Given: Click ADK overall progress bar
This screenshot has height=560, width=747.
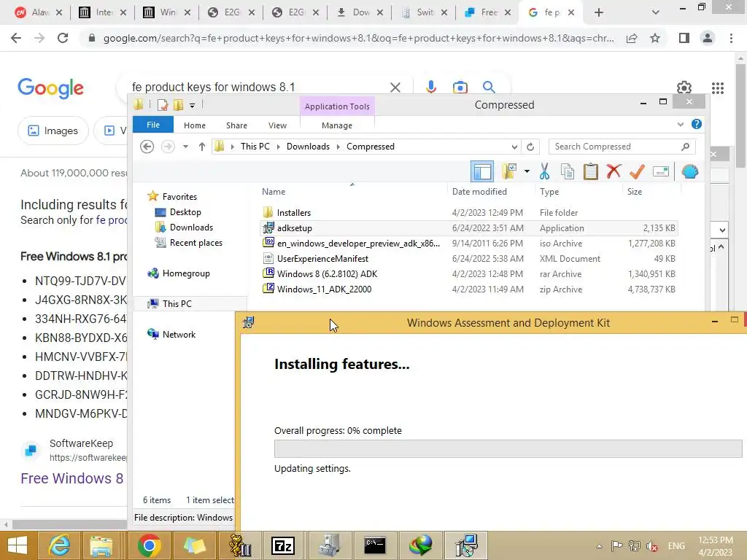Looking at the screenshot, I should (508, 448).
